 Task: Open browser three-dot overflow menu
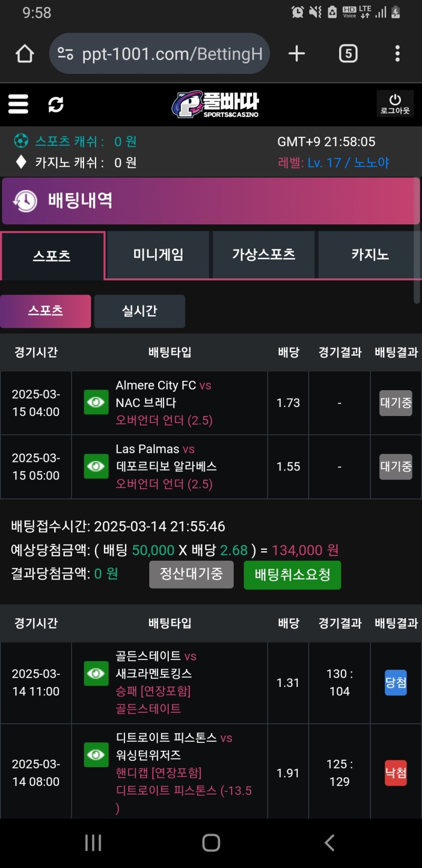point(397,53)
